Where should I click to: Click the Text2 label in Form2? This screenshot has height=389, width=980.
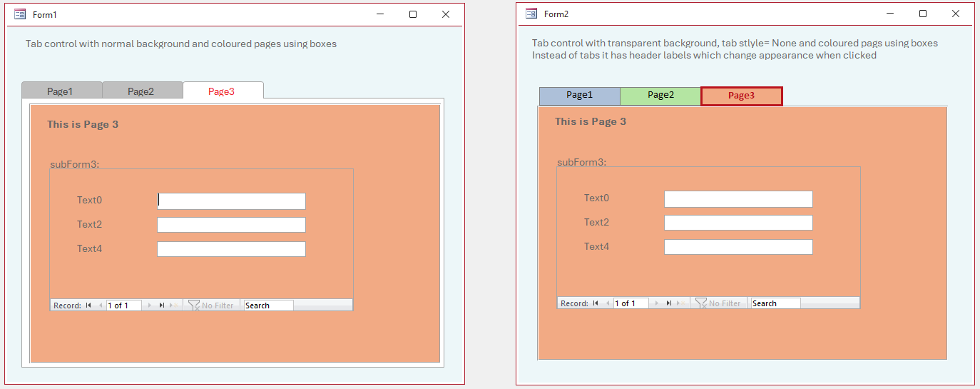(x=597, y=222)
